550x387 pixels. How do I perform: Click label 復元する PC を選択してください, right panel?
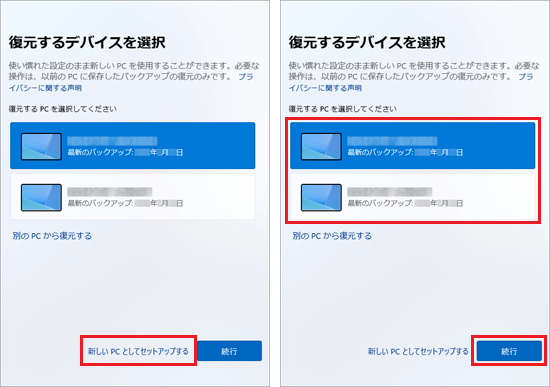pyautogui.click(x=342, y=109)
